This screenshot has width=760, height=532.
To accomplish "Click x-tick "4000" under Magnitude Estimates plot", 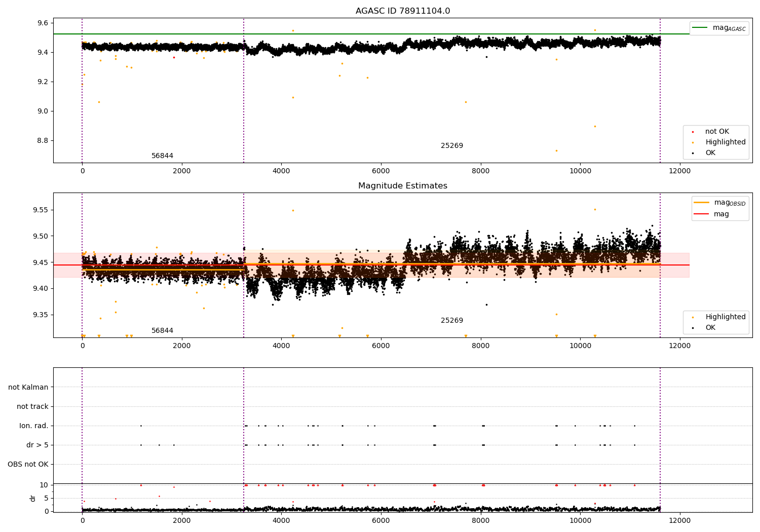I will coord(281,346).
